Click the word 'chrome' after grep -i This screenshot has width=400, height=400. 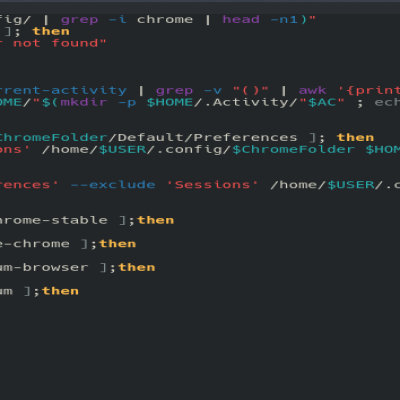(165, 20)
